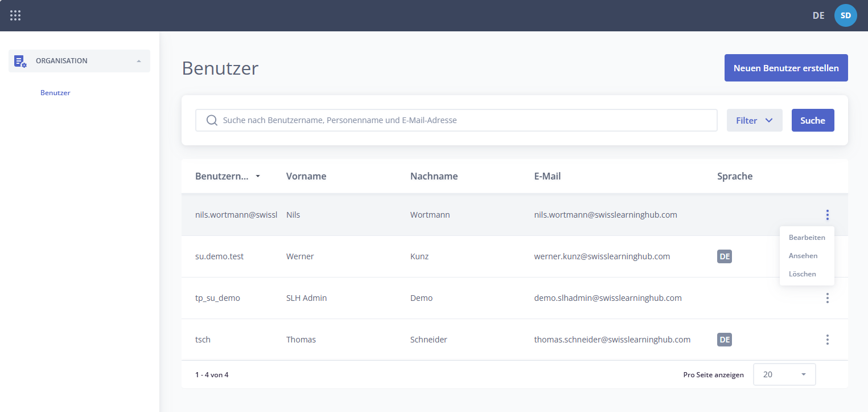Open the three-dot menu for Thomas Schneider
This screenshot has height=412, width=868.
pos(827,340)
